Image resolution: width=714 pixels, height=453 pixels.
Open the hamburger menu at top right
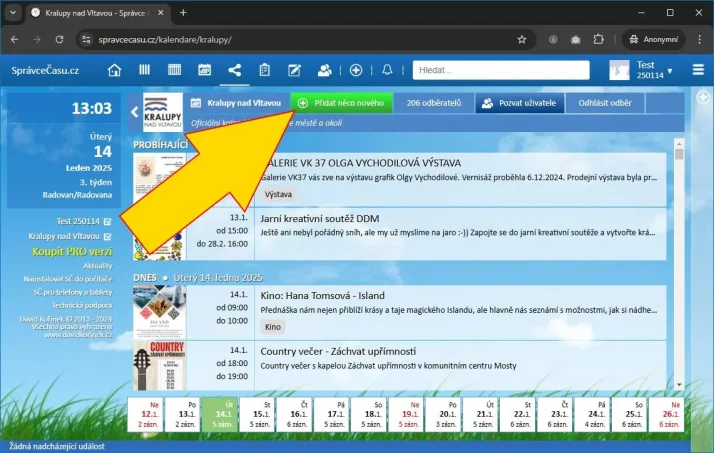pyautogui.click(x=697, y=70)
